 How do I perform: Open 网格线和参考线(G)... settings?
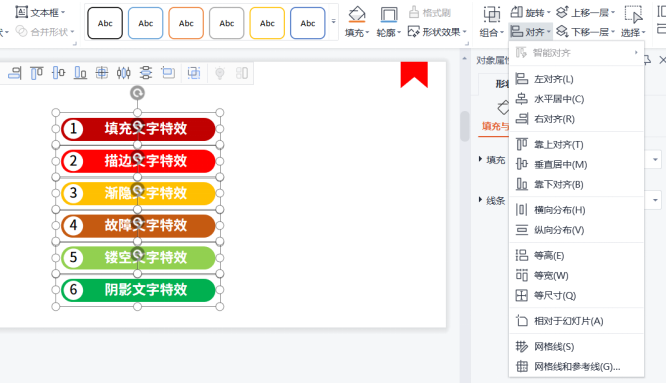click(x=576, y=367)
